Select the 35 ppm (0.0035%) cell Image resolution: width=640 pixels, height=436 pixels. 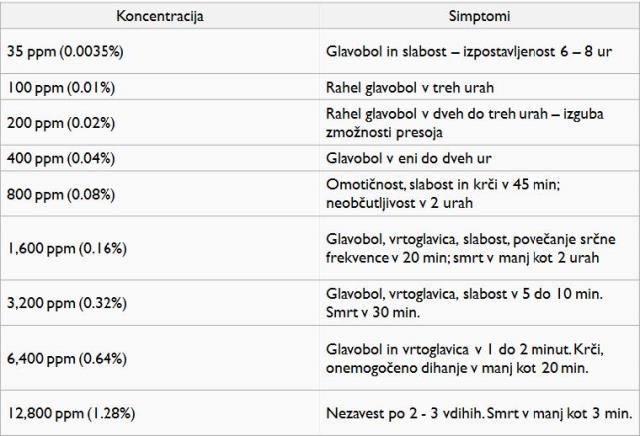pos(160,51)
